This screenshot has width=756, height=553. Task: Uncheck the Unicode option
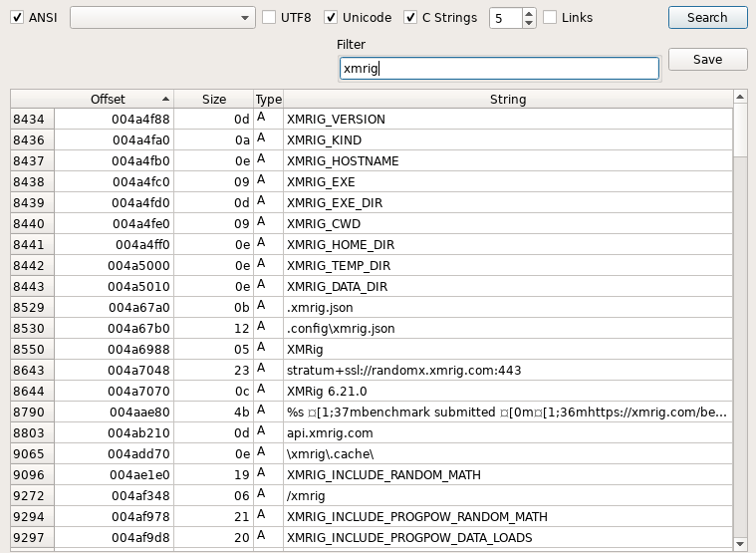pyautogui.click(x=331, y=18)
